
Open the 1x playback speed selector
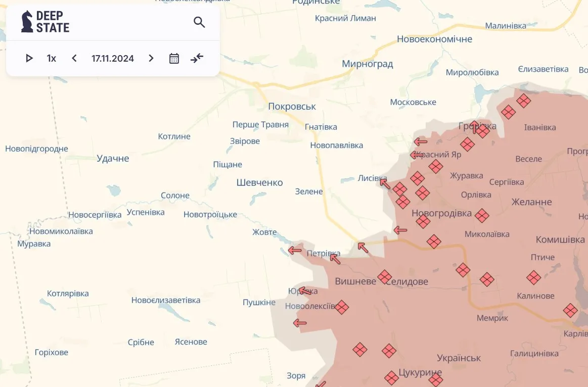click(x=51, y=58)
